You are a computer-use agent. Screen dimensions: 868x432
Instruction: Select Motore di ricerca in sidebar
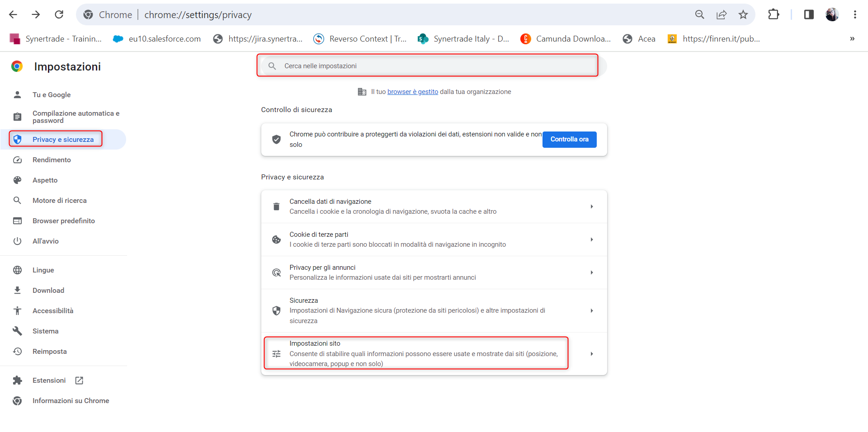click(x=59, y=201)
